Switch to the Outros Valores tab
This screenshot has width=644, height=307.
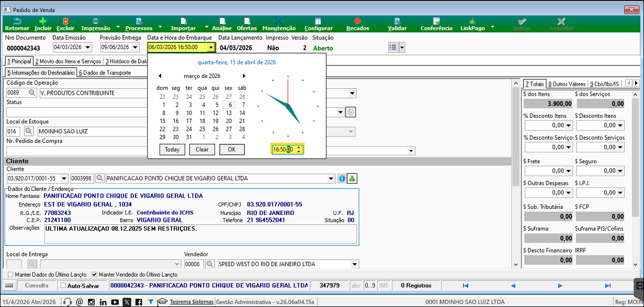(x=567, y=84)
